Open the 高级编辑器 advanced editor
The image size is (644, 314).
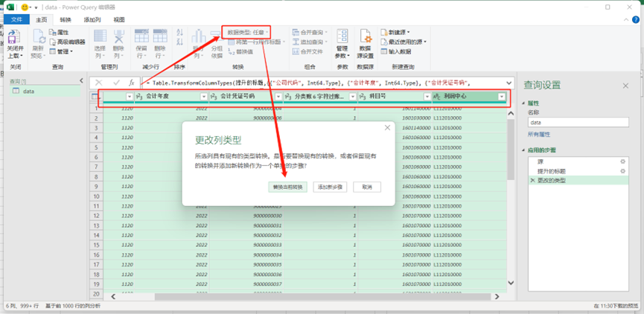[67, 42]
